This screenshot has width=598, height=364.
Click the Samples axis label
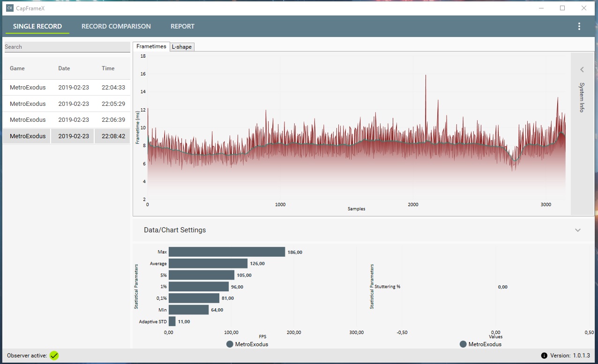[x=356, y=209]
